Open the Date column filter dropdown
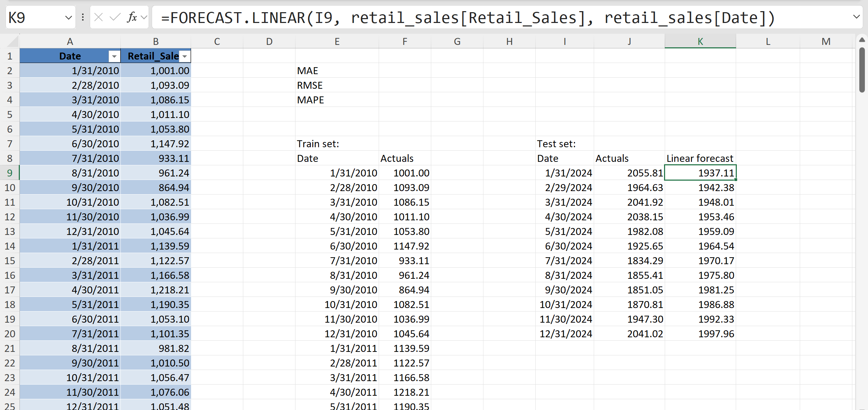This screenshot has width=868, height=410. pos(114,56)
